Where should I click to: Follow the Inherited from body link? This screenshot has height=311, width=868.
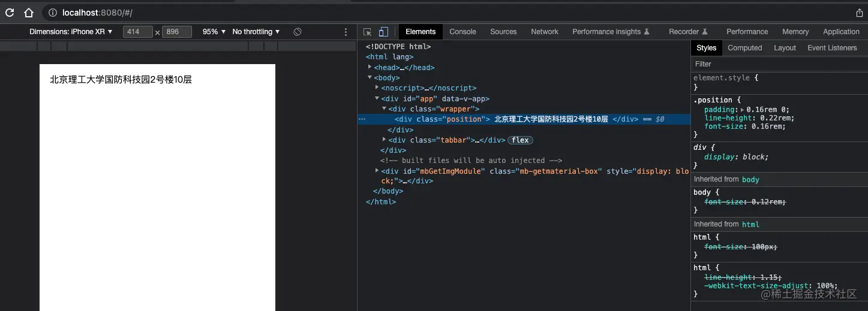click(750, 179)
